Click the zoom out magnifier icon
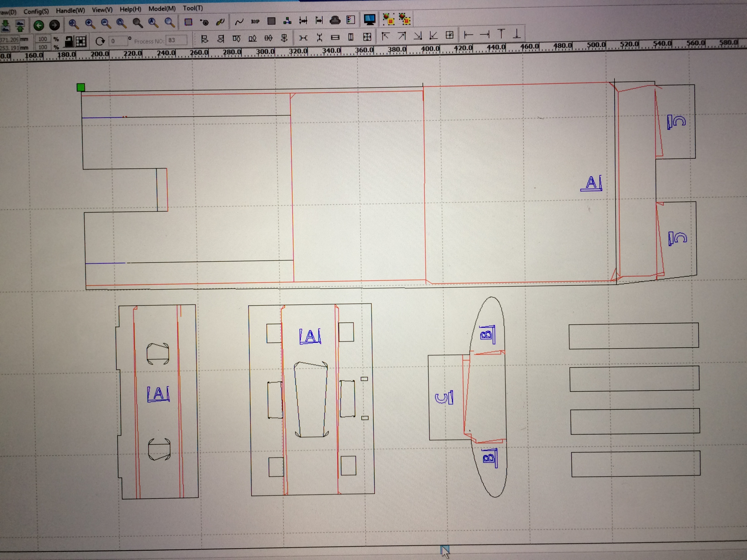Image resolution: width=747 pixels, height=560 pixels. coord(106,23)
